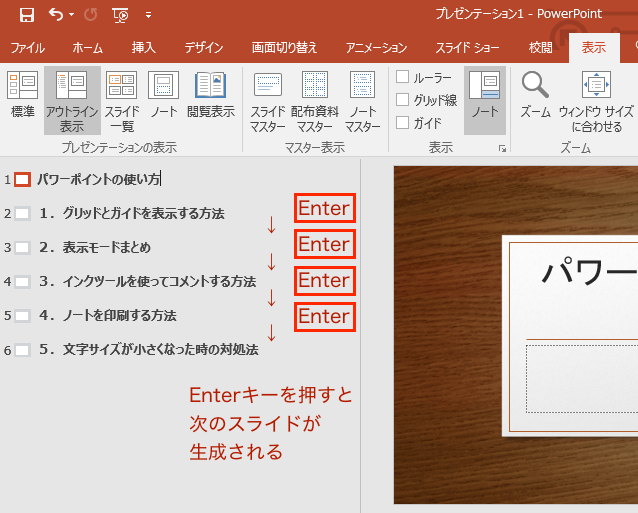Open 配布資料マスター handout master
The width and height of the screenshot is (638, 513).
tap(315, 100)
